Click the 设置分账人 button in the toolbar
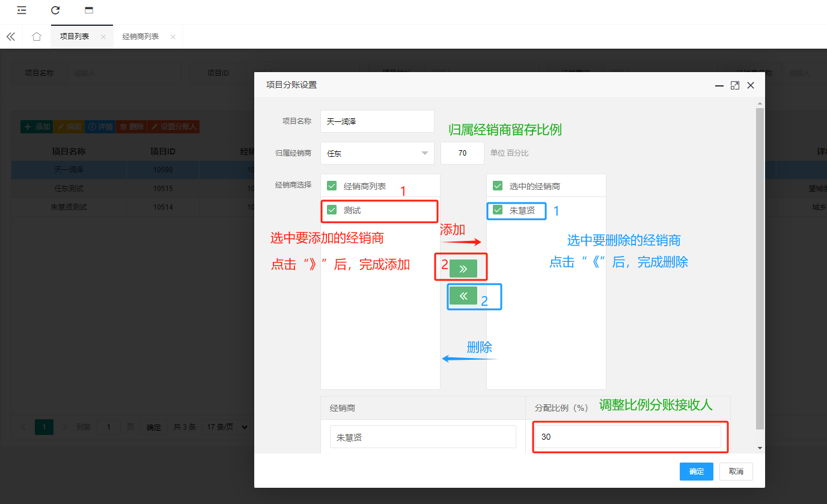The width and height of the screenshot is (827, 504). [x=173, y=127]
